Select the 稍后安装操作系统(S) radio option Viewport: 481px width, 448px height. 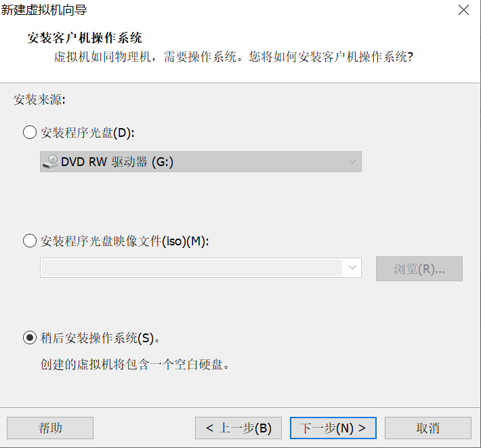tap(30, 338)
